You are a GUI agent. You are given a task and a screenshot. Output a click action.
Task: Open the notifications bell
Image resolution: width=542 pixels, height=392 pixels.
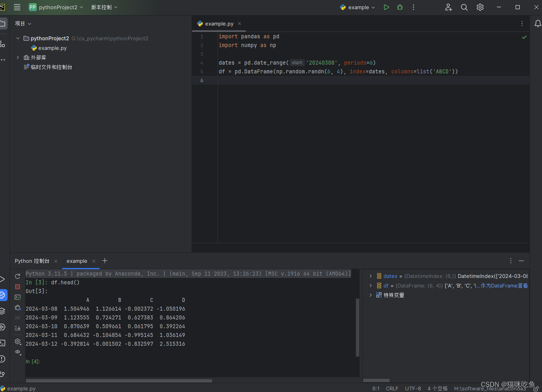tap(538, 24)
